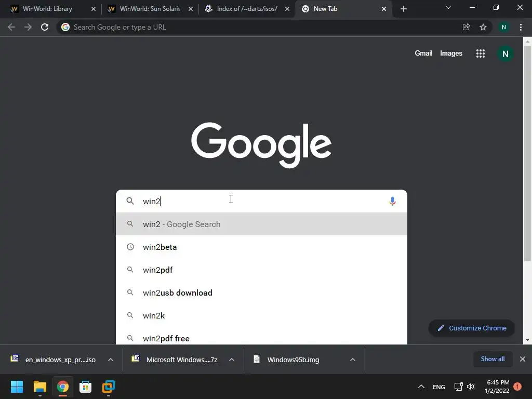Select win2usb download suggestion

(x=261, y=292)
